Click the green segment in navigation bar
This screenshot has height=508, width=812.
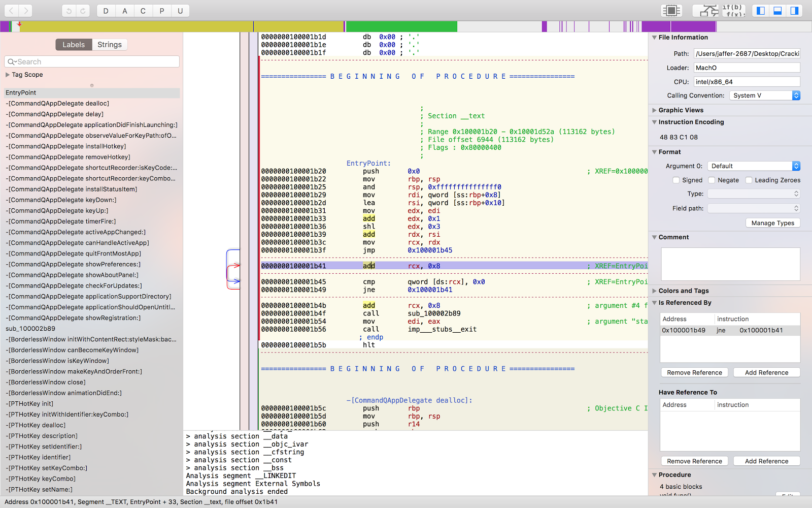(x=401, y=26)
